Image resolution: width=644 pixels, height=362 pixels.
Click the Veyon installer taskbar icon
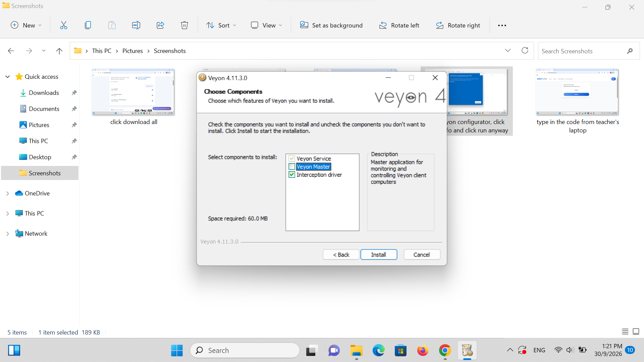click(x=467, y=351)
